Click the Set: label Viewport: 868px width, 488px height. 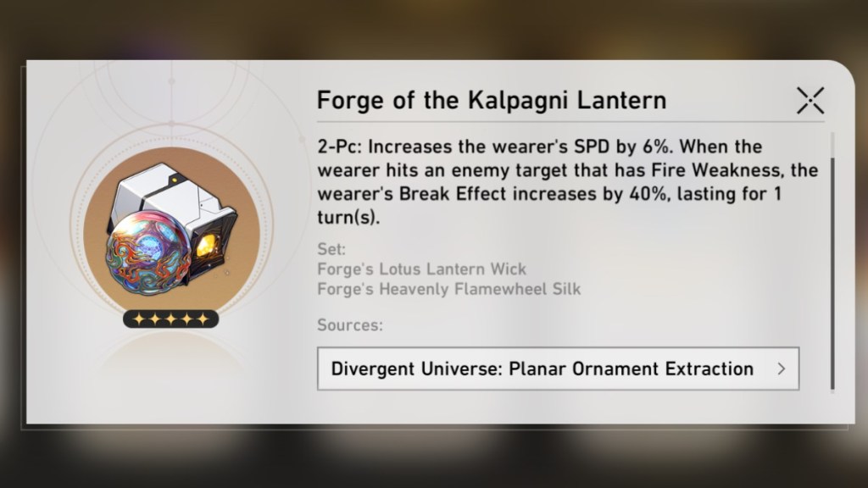tap(331, 249)
